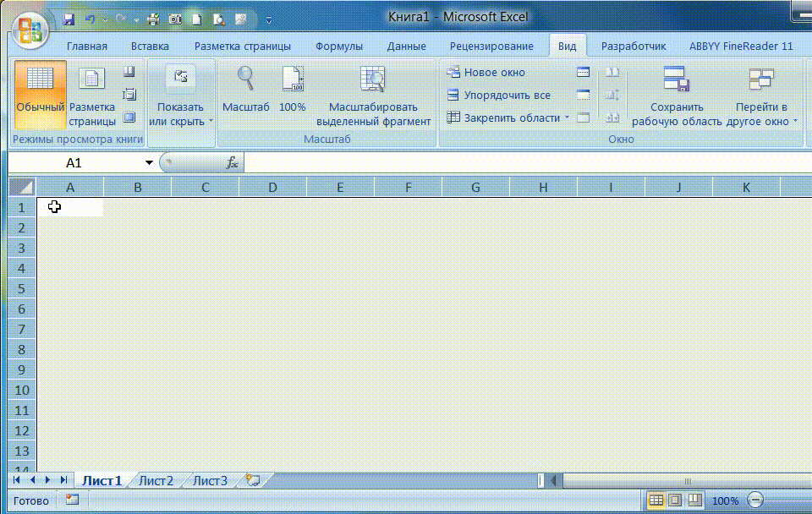
Task: Click the View Side by Side icon
Action: pos(612,72)
